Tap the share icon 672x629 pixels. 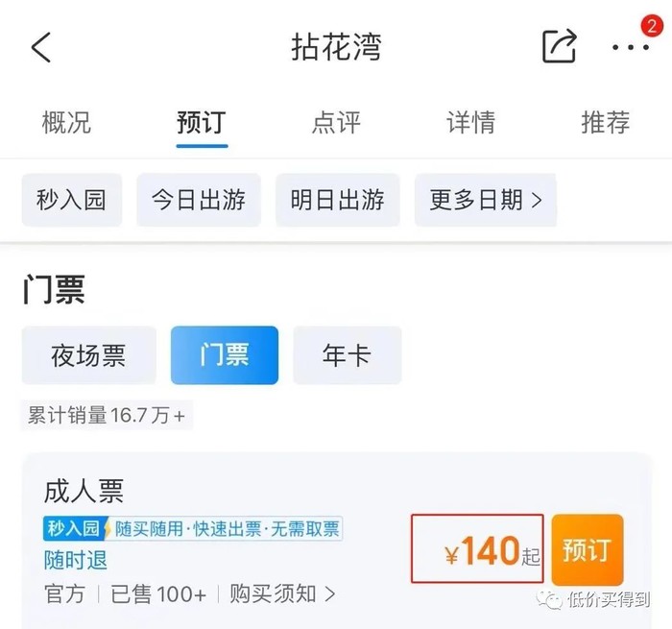pyautogui.click(x=559, y=46)
